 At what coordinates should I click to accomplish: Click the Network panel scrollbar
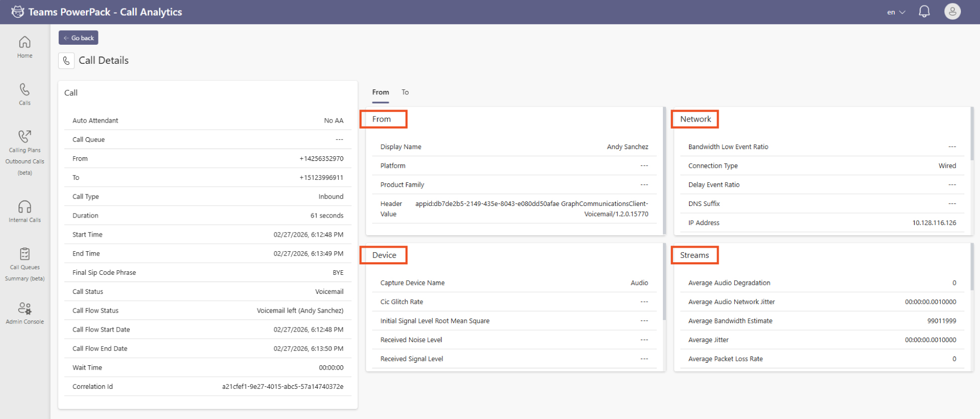[972, 134]
